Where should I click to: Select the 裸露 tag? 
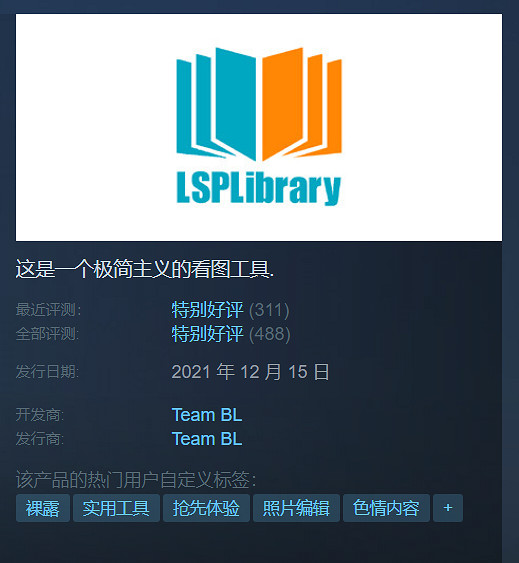(x=43, y=508)
